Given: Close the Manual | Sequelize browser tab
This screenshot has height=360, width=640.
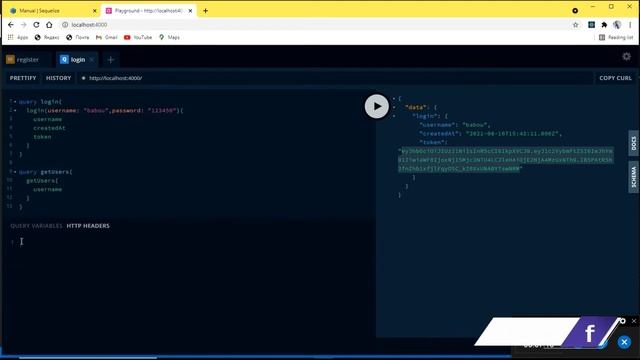Looking at the screenshot, I should pyautogui.click(x=95, y=11).
